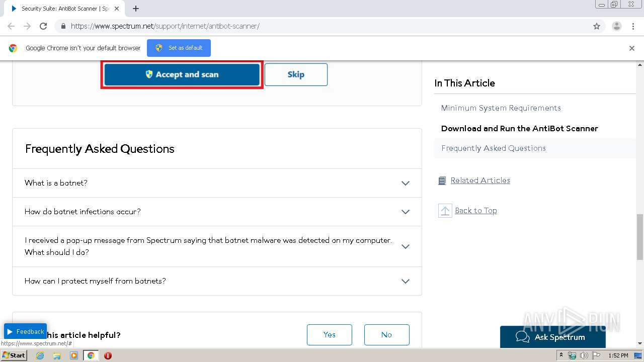Click the Skip button

click(x=296, y=74)
